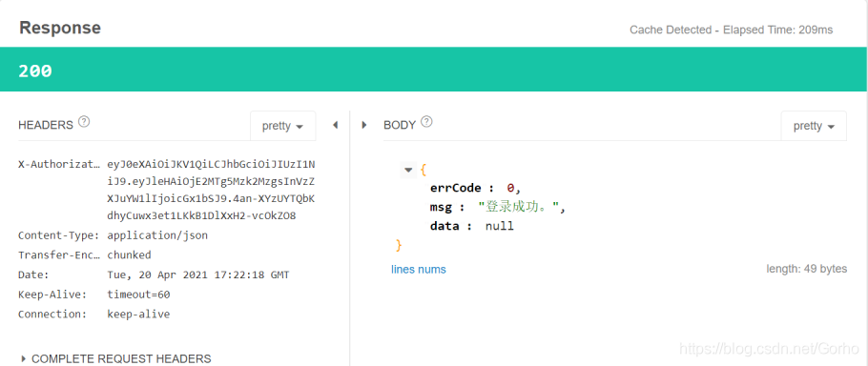Image resolution: width=868 pixels, height=366 pixels.
Task: Select the chunked header value
Action: (129, 254)
